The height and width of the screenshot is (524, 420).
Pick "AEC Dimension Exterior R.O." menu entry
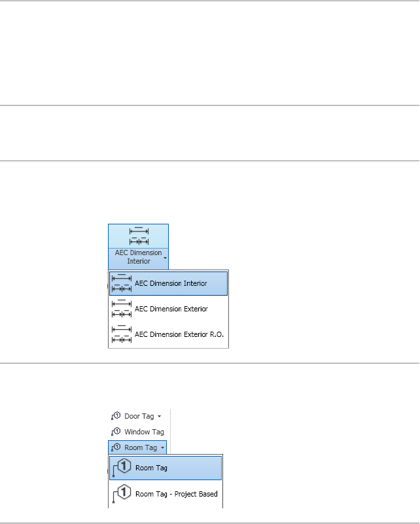click(179, 334)
